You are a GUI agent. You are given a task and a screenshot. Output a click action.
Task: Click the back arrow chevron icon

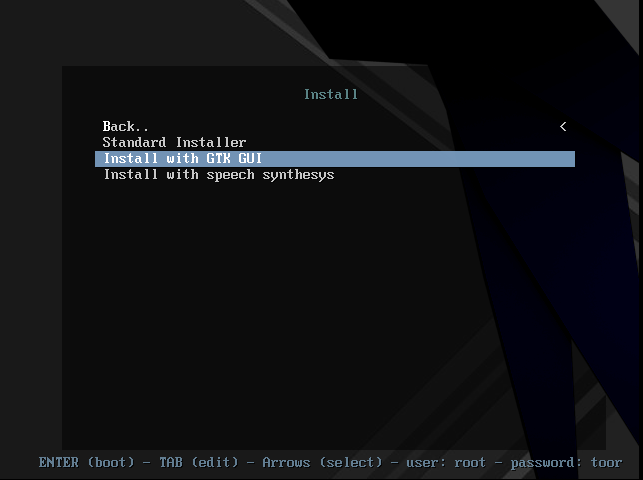[563, 127]
